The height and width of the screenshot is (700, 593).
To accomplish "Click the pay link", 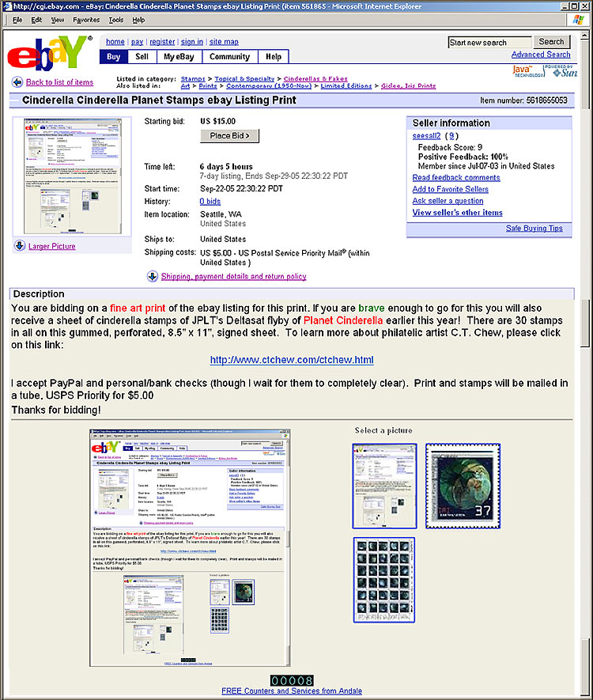I will click(x=137, y=41).
